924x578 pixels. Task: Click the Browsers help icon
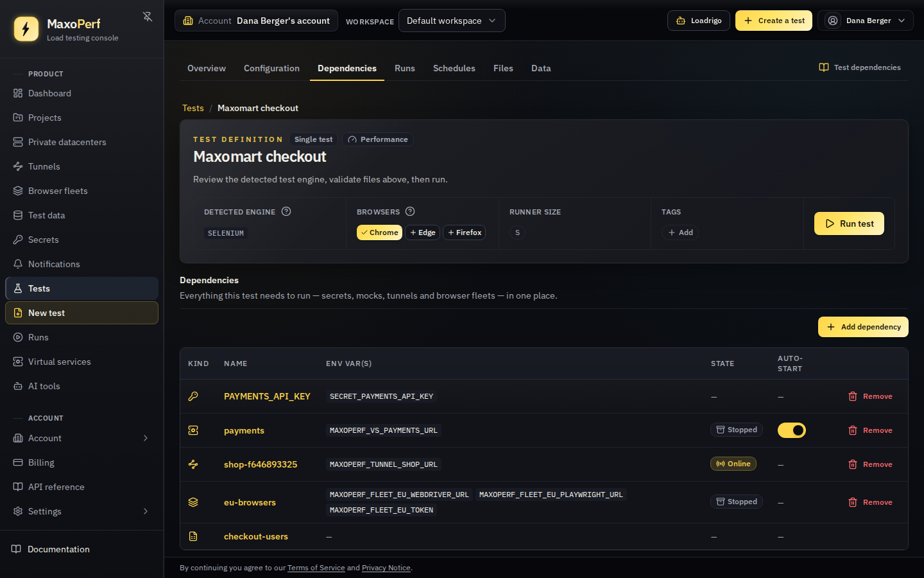point(410,211)
